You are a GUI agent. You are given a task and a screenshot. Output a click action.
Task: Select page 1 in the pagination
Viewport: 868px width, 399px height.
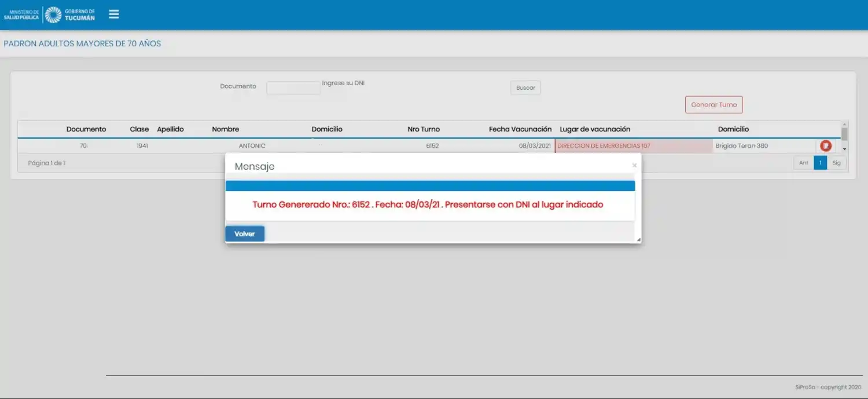[x=820, y=163]
